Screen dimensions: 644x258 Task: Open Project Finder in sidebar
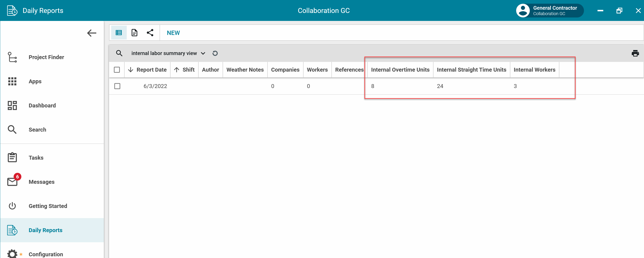point(46,57)
